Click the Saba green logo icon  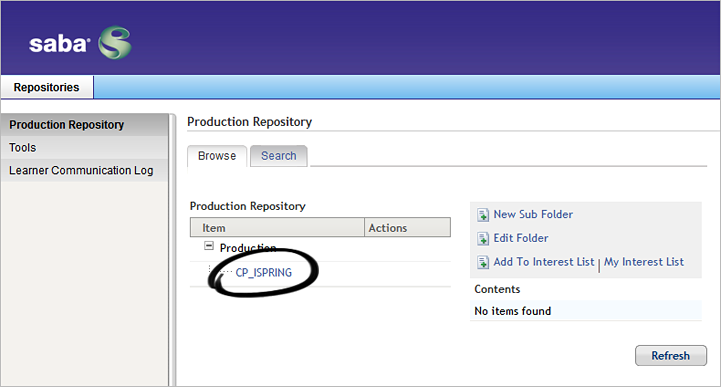pos(115,43)
